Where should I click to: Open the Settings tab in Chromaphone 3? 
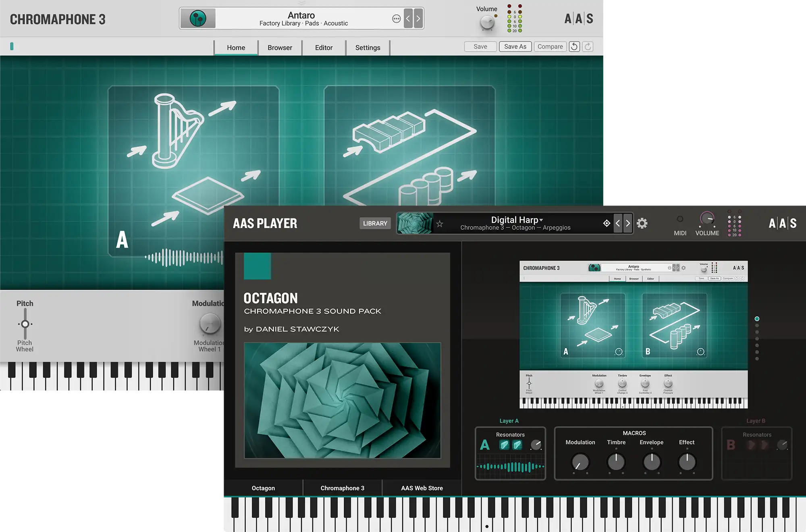coord(368,48)
